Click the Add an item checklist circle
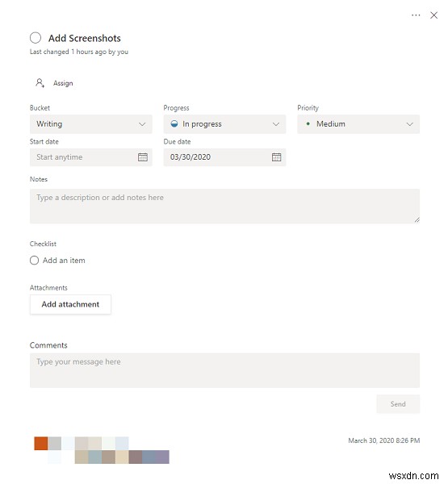 coord(34,261)
